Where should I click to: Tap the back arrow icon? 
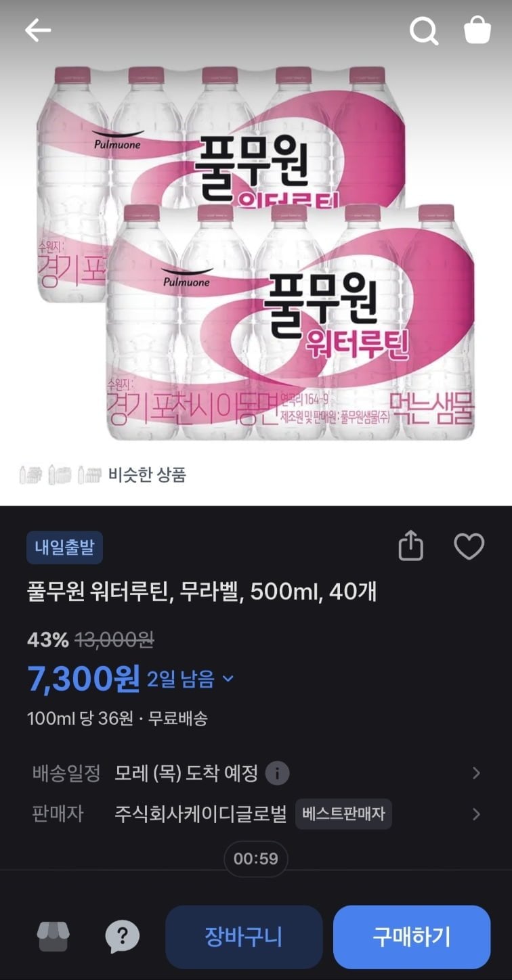pos(38,30)
